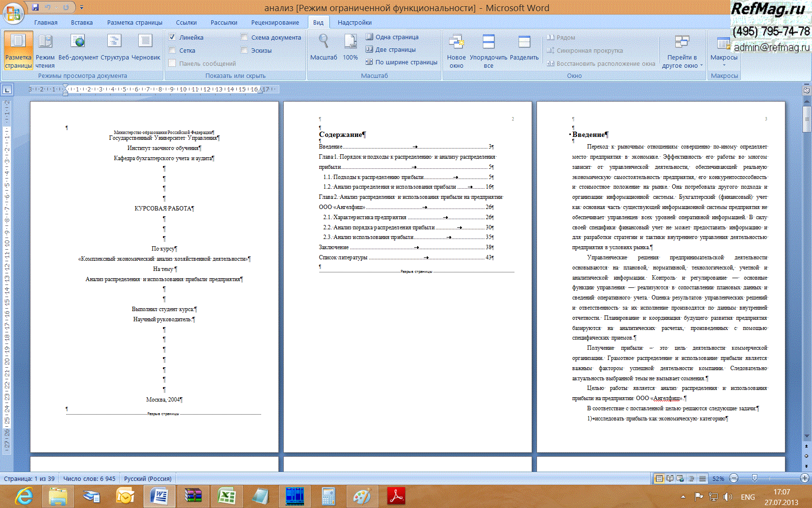Open the Вставка ribbon tab

(82, 23)
